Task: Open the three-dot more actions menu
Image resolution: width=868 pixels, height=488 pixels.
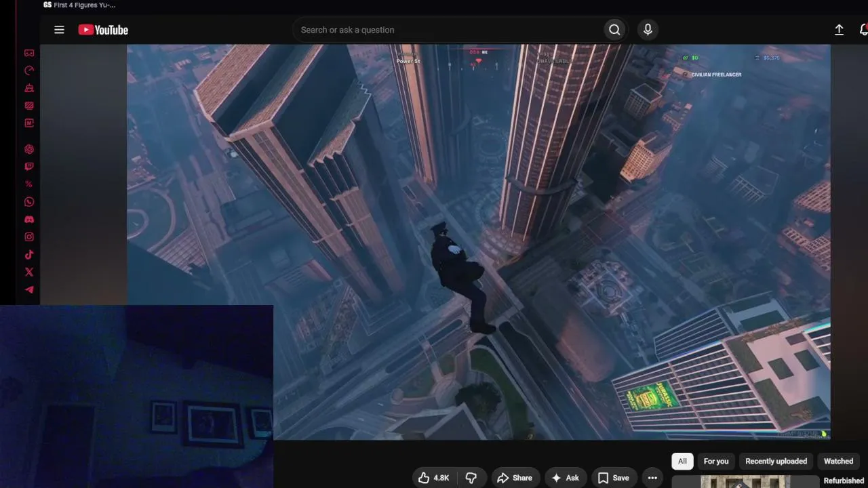Action: (652, 478)
